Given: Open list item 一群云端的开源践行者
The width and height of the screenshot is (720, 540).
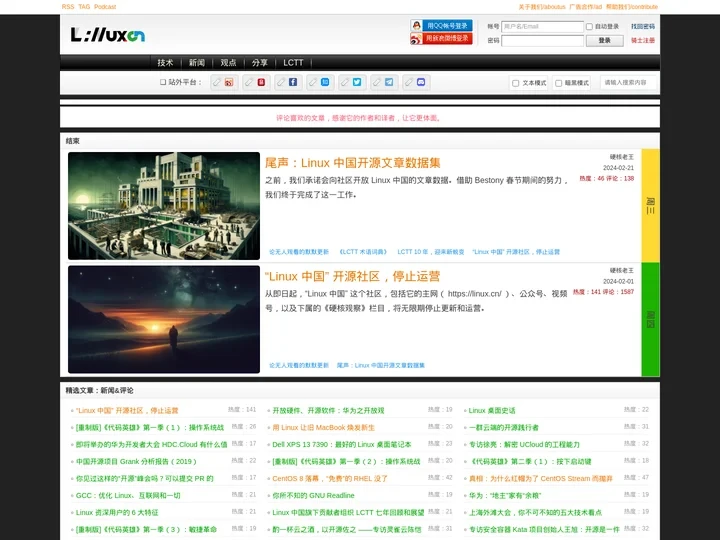Looking at the screenshot, I should (x=503, y=428).
